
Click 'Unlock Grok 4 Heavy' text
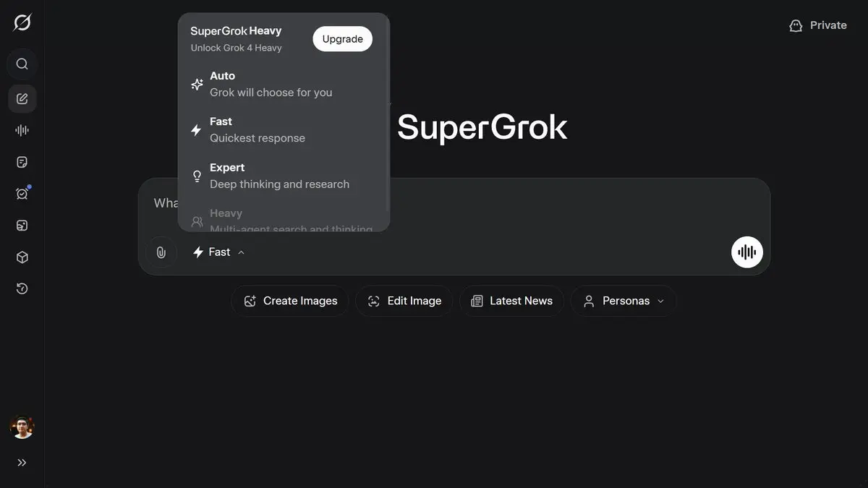coord(237,48)
